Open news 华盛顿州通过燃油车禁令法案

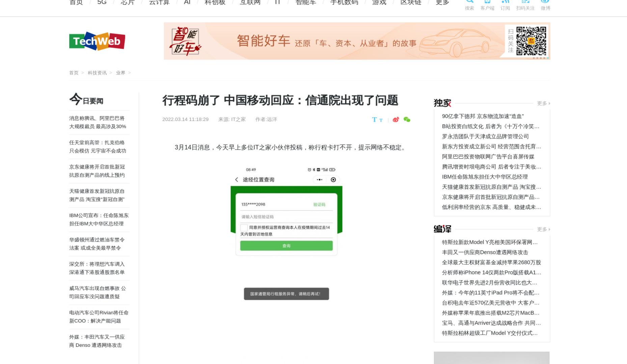(x=97, y=244)
